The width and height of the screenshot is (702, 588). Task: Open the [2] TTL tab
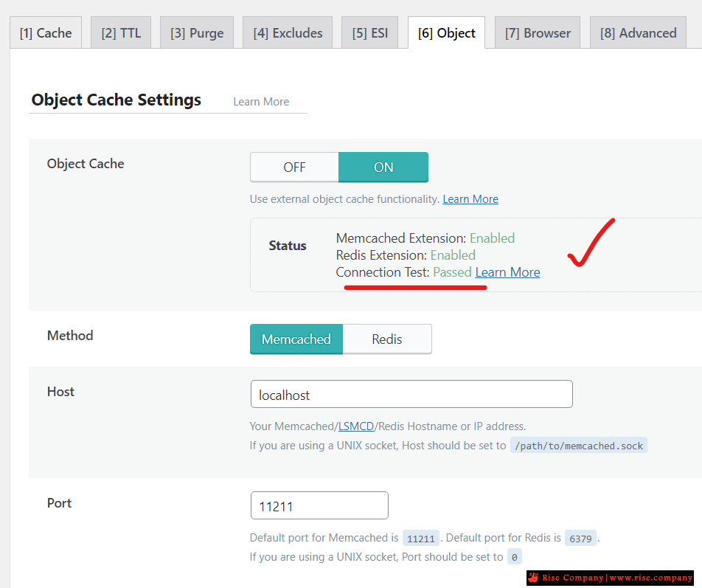point(121,32)
